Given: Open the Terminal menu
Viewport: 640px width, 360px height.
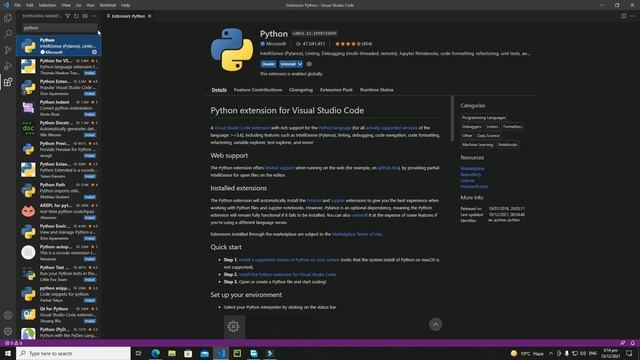Looking at the screenshot, I should pyautogui.click(x=108, y=5).
